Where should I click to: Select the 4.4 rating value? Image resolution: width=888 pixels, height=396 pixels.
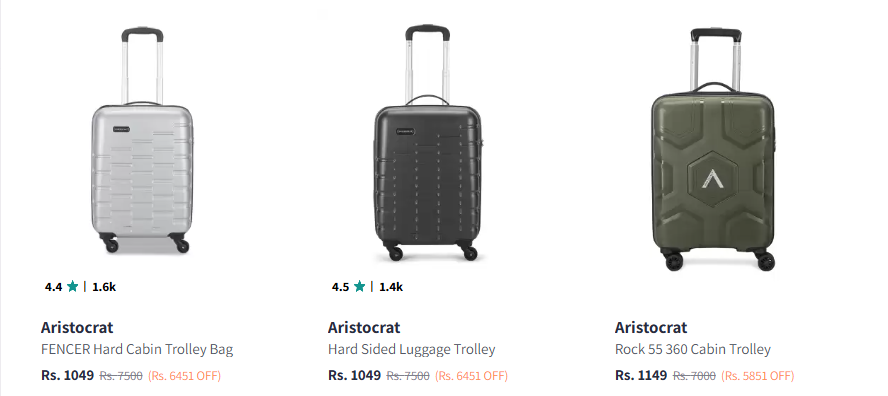[53, 287]
